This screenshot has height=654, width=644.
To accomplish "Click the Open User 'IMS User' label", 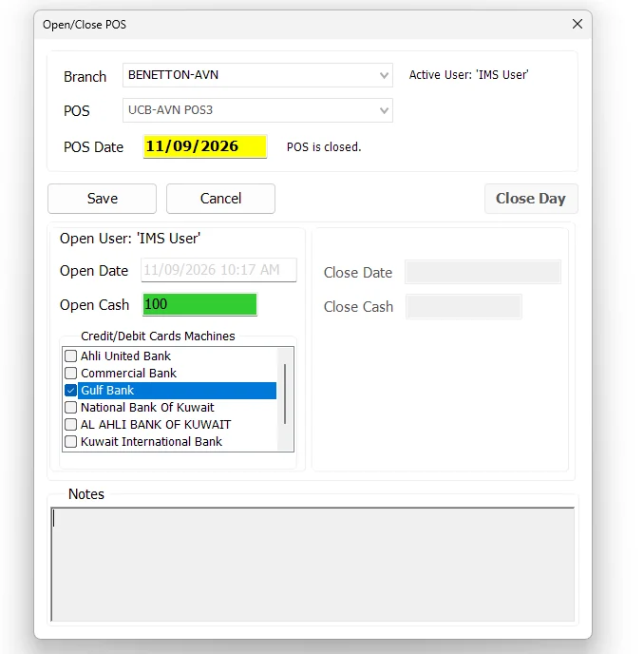I will [130, 239].
